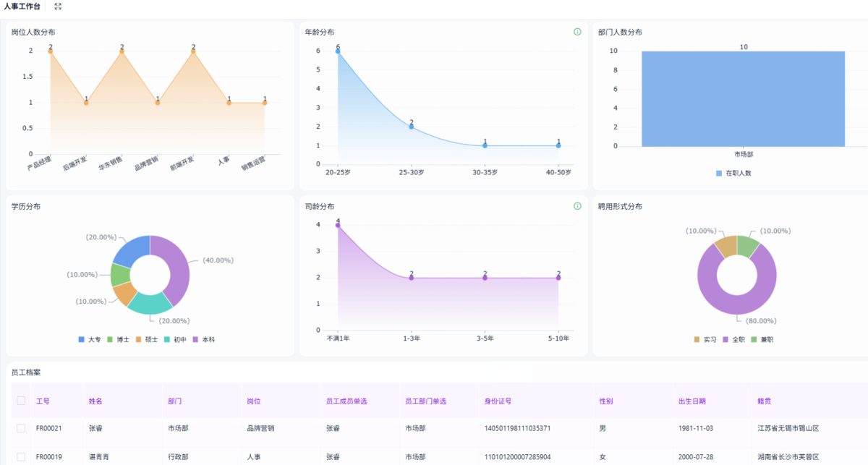Click the 工号 column header

coord(43,401)
